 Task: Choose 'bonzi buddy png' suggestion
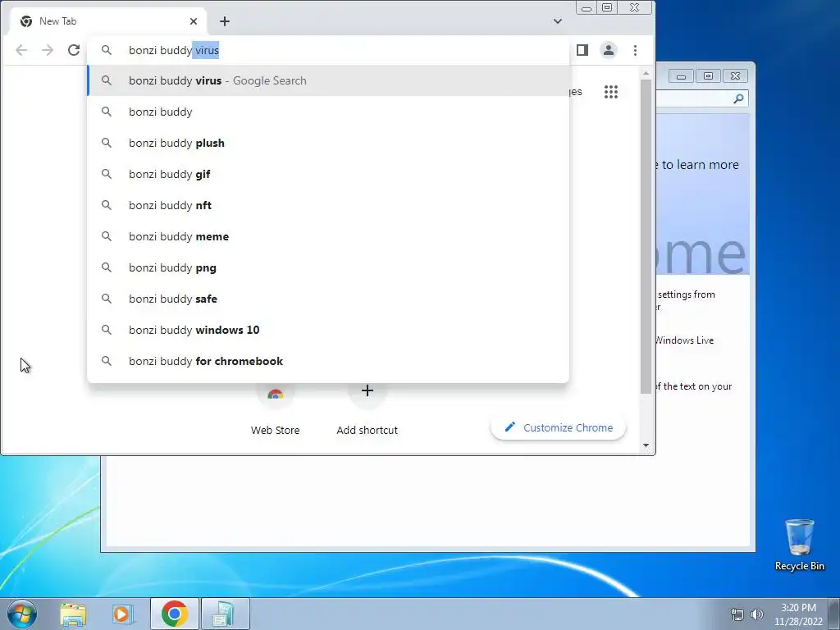328,267
